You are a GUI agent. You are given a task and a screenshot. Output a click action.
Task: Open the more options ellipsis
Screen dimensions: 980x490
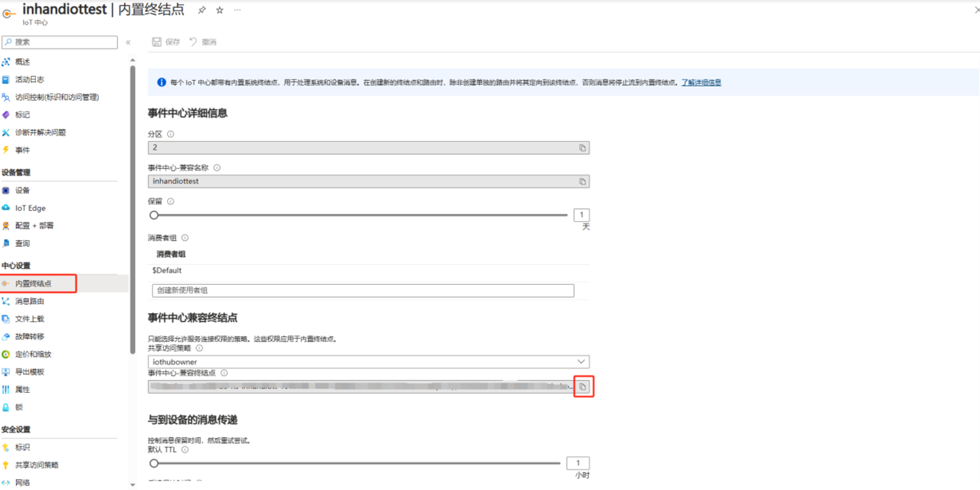coord(237,10)
